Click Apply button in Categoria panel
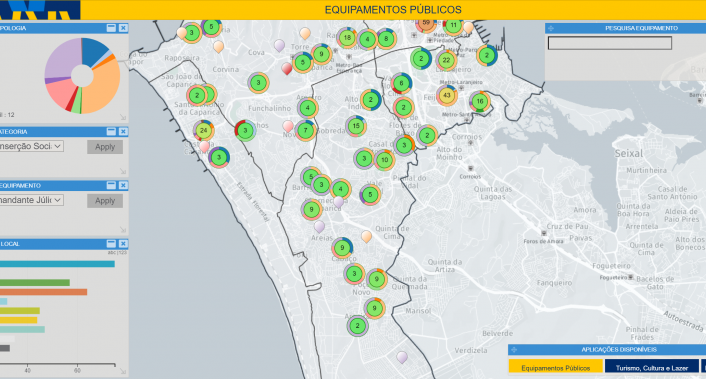Image resolution: width=706 pixels, height=379 pixels. (x=105, y=147)
